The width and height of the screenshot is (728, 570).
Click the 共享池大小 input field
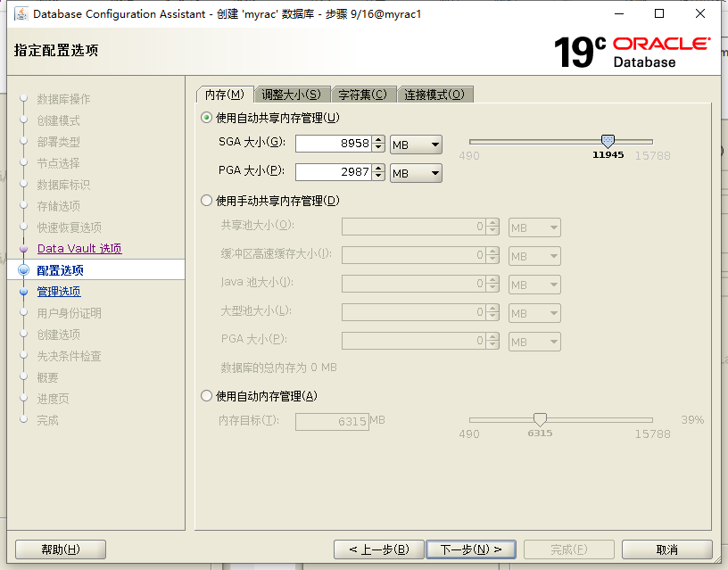(x=414, y=227)
